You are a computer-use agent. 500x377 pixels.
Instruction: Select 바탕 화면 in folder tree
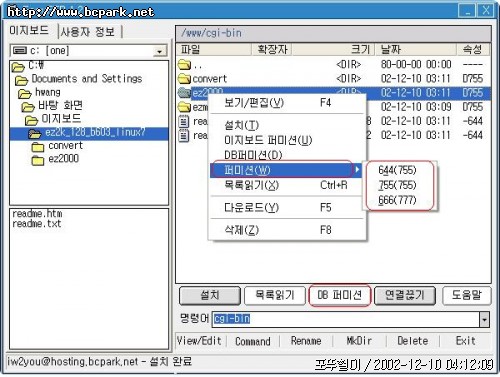pos(60,106)
